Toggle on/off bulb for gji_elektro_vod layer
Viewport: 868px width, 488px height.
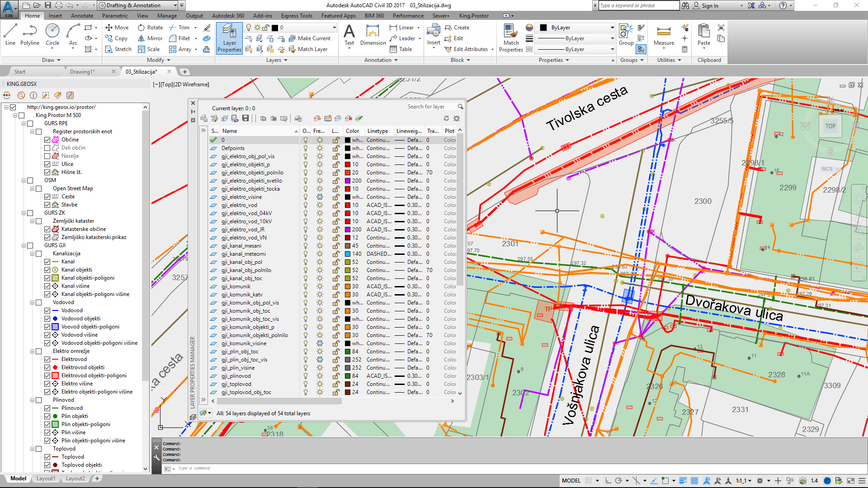coord(306,205)
